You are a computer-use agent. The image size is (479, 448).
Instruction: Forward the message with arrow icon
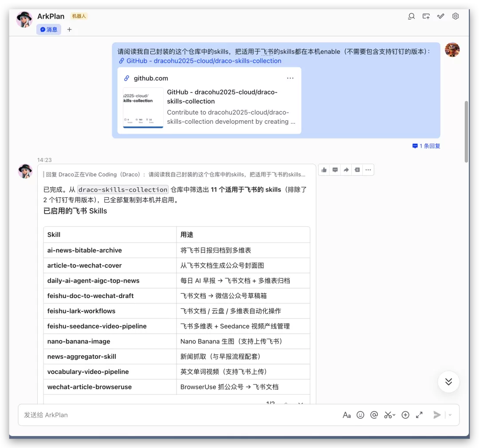tap(346, 170)
